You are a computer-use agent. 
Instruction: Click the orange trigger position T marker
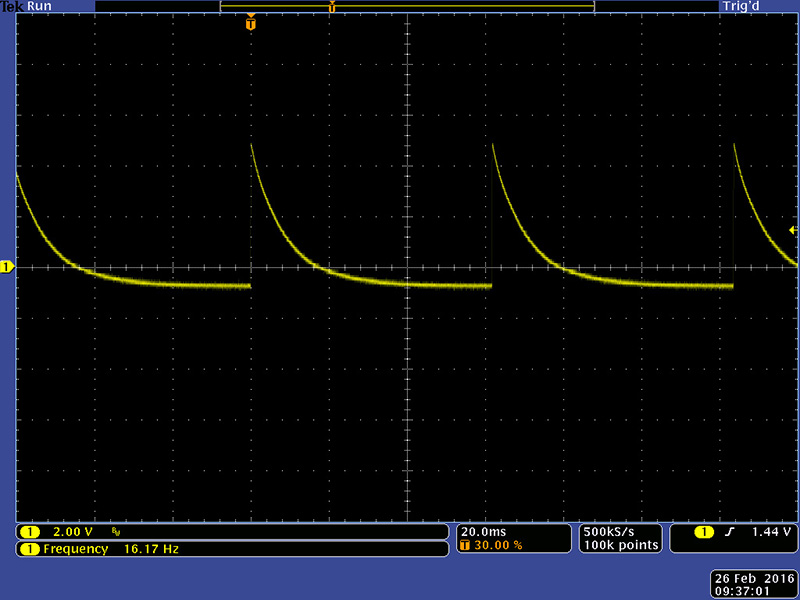[x=250, y=22]
